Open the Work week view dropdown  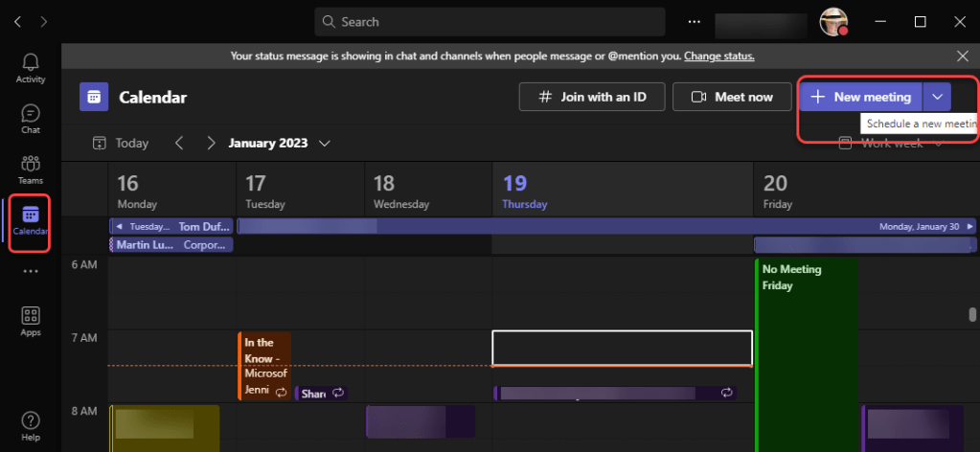point(891,144)
